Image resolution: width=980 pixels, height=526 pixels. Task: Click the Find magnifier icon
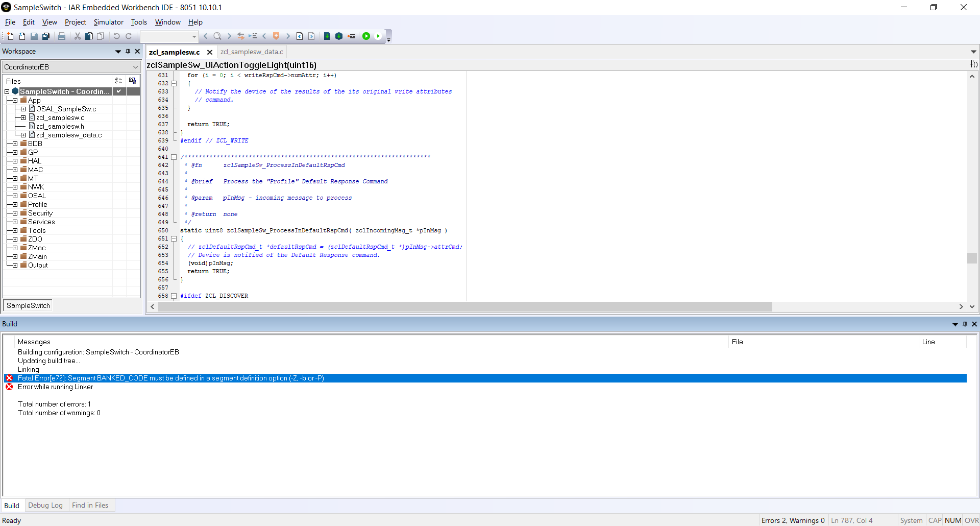tap(217, 36)
